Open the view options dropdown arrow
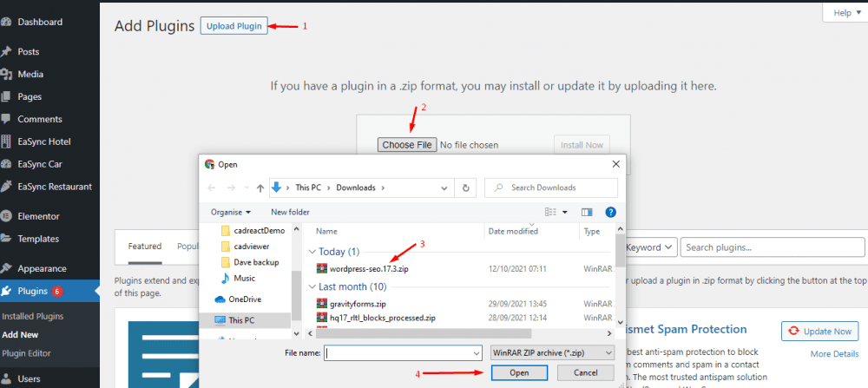 [x=565, y=212]
